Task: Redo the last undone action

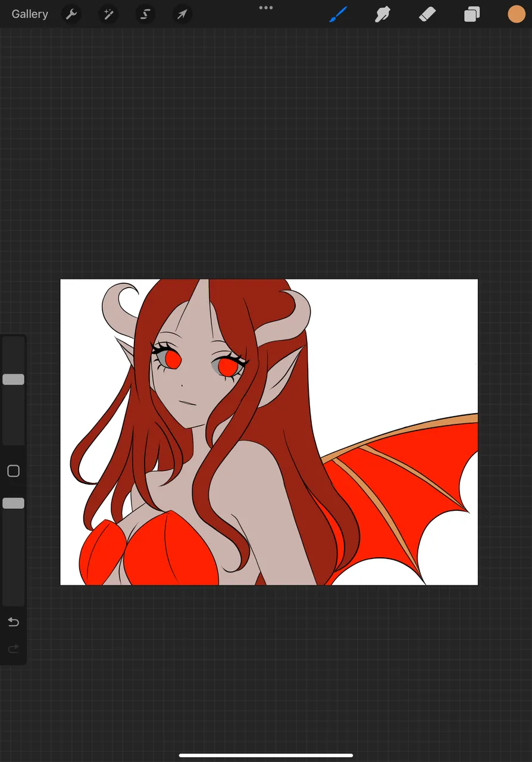Action: [13, 649]
